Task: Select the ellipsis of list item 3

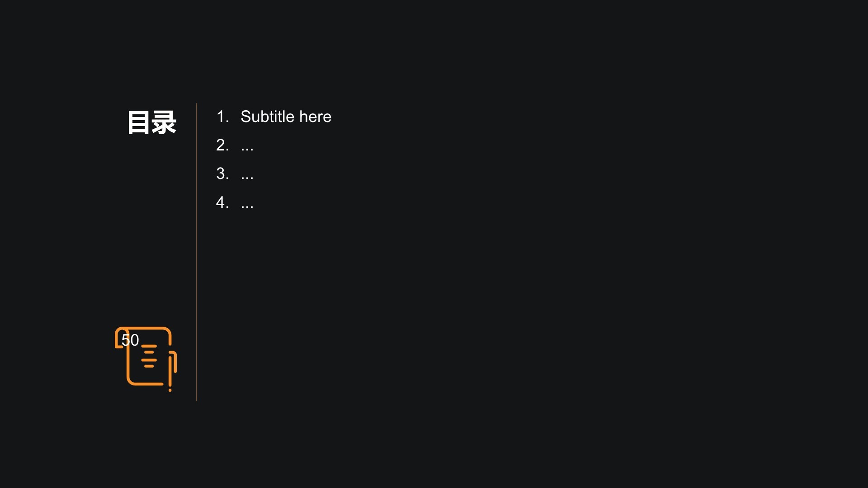Action: [x=247, y=177]
